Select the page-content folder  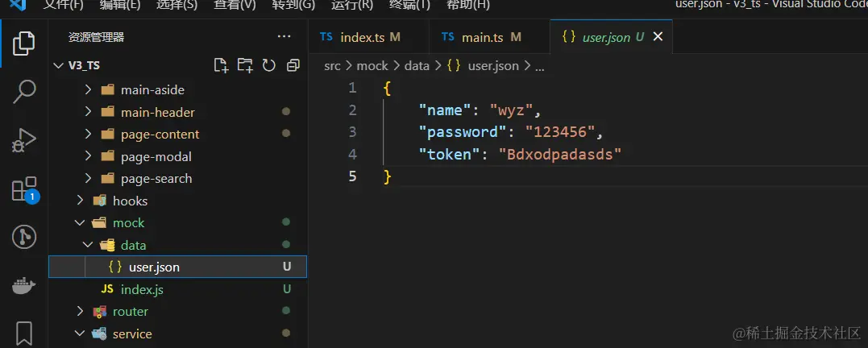click(x=160, y=135)
